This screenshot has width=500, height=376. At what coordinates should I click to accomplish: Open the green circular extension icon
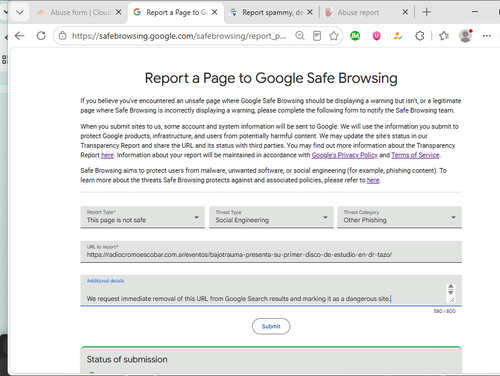(x=355, y=36)
